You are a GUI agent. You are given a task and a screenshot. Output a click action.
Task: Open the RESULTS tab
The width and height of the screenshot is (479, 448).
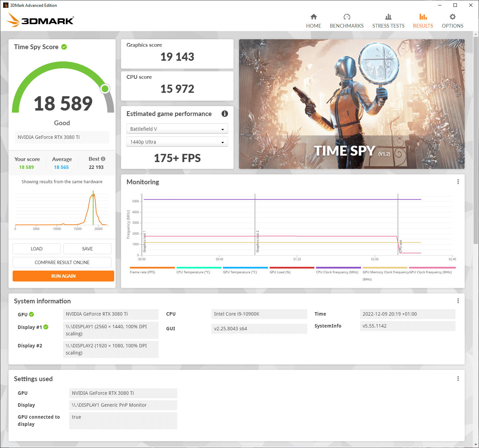(x=423, y=21)
